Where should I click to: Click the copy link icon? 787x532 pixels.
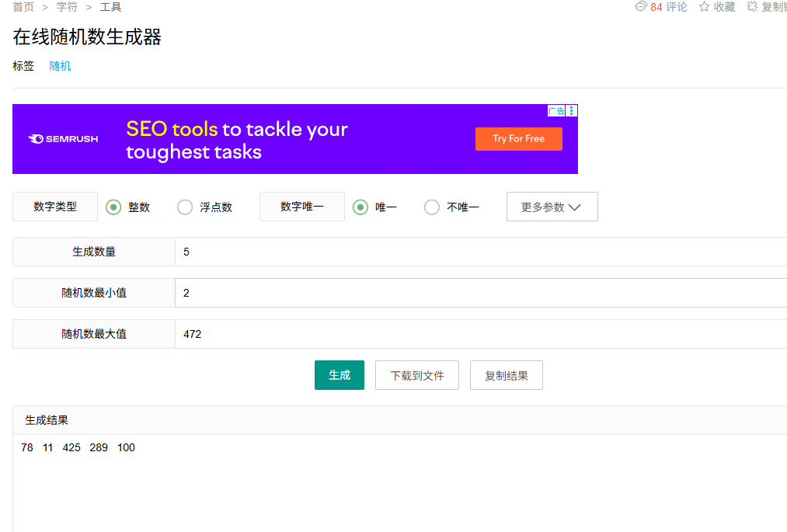click(752, 7)
